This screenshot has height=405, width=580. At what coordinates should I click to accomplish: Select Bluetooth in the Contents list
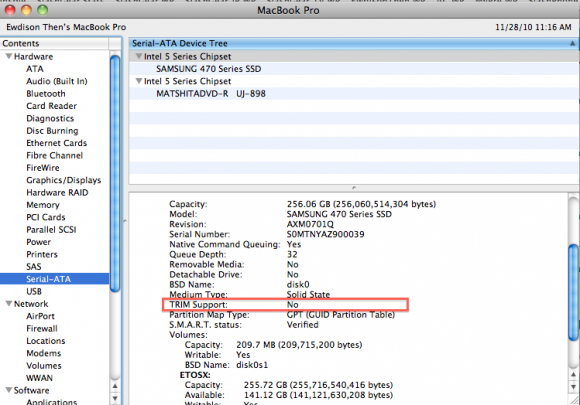[x=45, y=94]
